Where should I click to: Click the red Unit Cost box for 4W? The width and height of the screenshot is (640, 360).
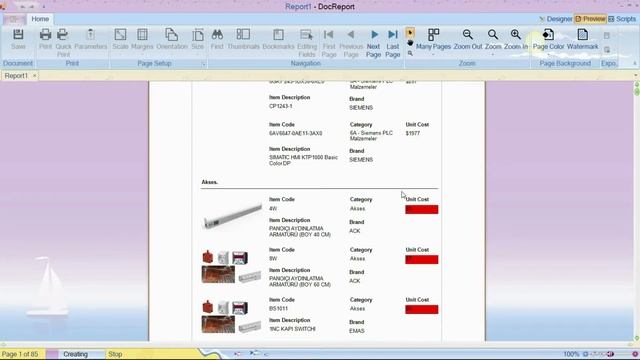coord(422,209)
